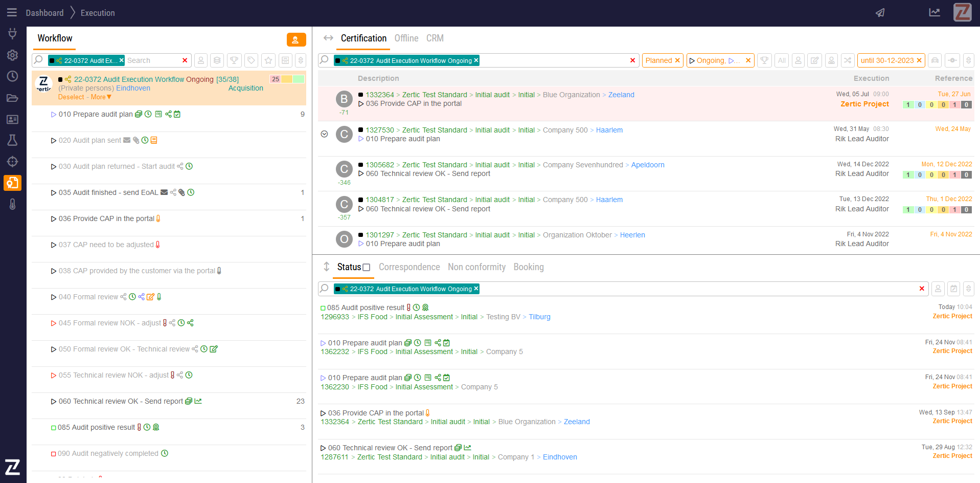Switch to the Offline tab
This screenshot has height=483, width=980.
point(406,38)
